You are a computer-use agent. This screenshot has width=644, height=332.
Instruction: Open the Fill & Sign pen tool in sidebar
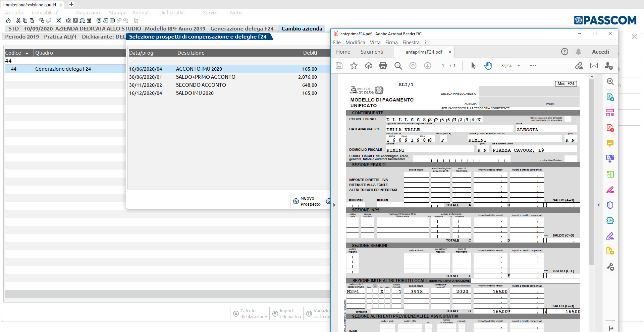coord(610,236)
